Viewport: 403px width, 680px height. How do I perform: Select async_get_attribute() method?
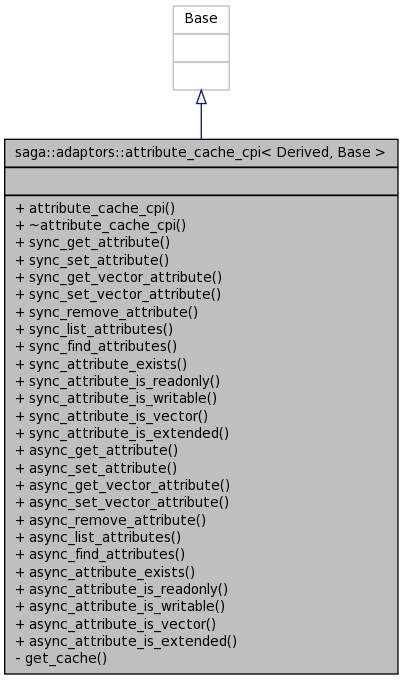96,451
